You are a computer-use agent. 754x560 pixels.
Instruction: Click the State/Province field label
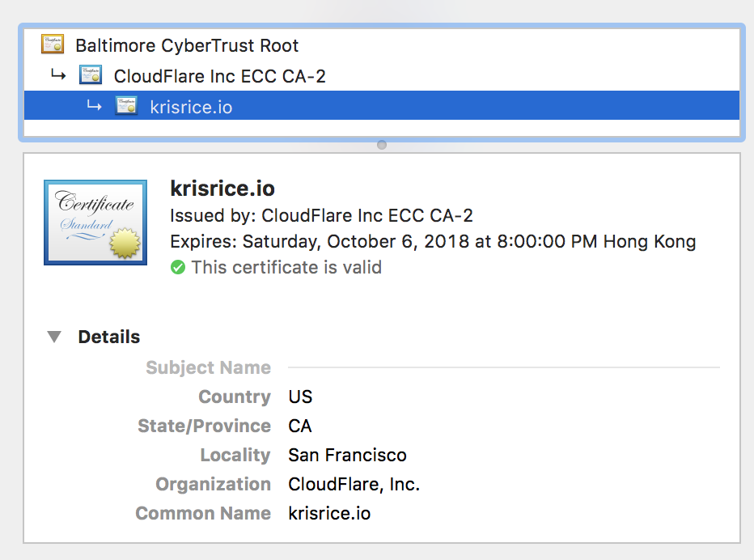[x=205, y=426]
